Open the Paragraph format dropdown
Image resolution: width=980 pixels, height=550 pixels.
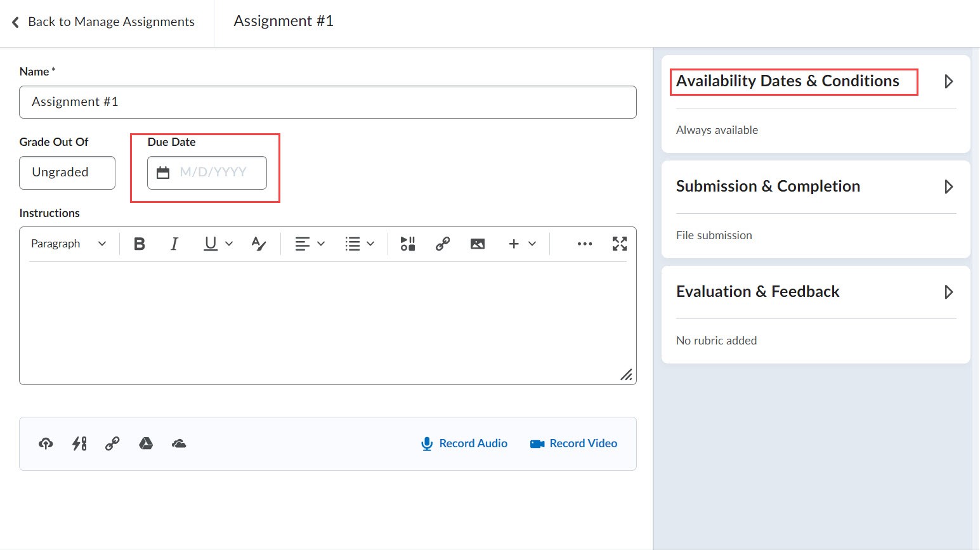pos(68,244)
